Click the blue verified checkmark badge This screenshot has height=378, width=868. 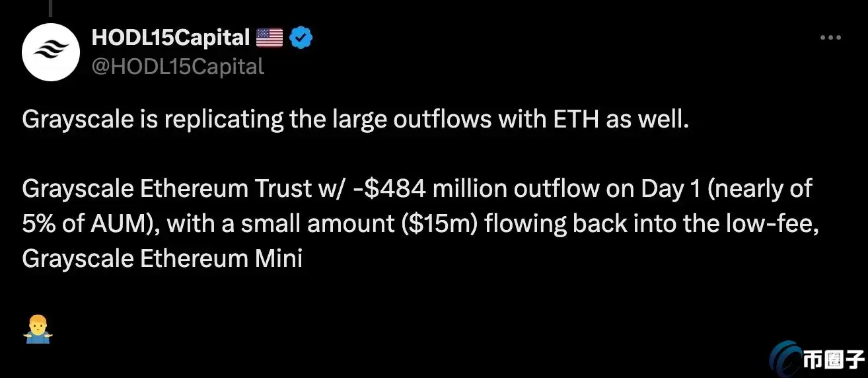[301, 39]
